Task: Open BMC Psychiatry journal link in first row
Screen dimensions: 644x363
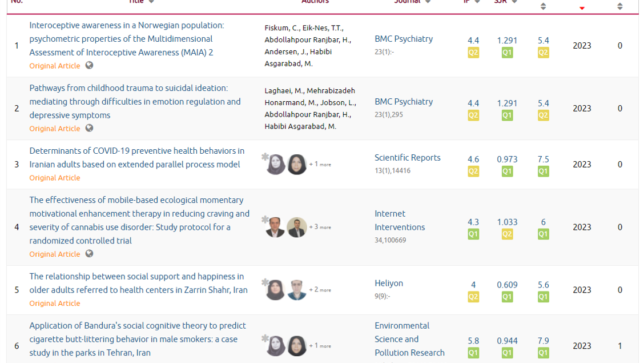Action: pyautogui.click(x=404, y=39)
